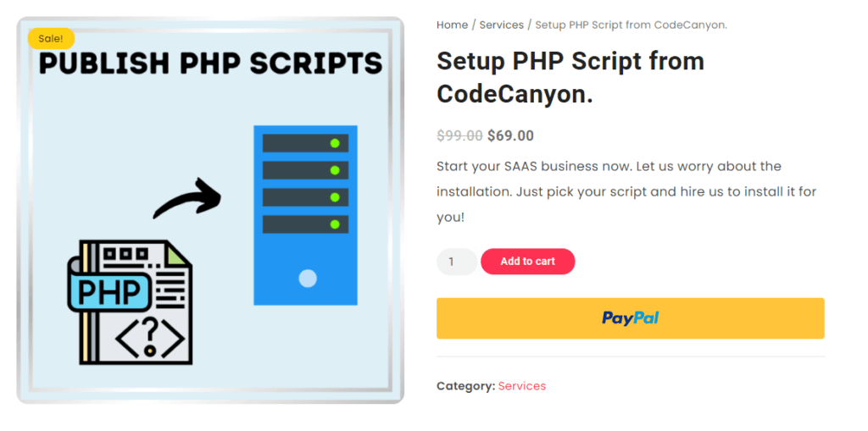
Task: Click the curved black arrow graphic
Action: tap(187, 200)
